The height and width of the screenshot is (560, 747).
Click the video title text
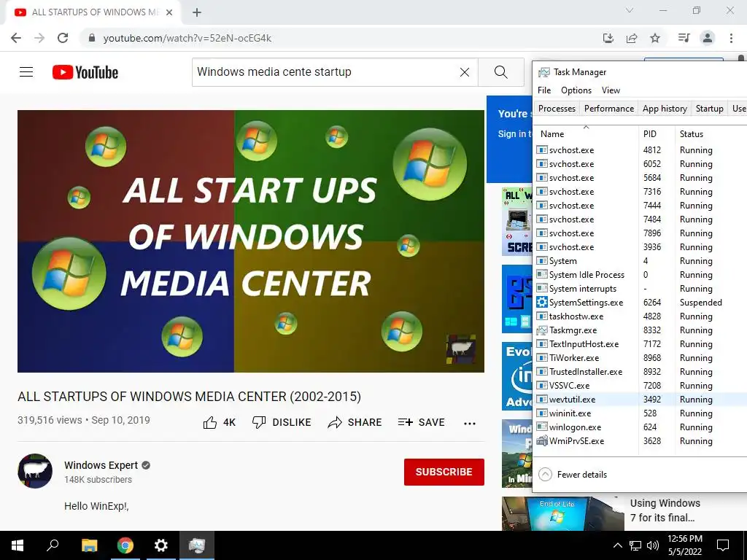pyautogui.click(x=189, y=396)
